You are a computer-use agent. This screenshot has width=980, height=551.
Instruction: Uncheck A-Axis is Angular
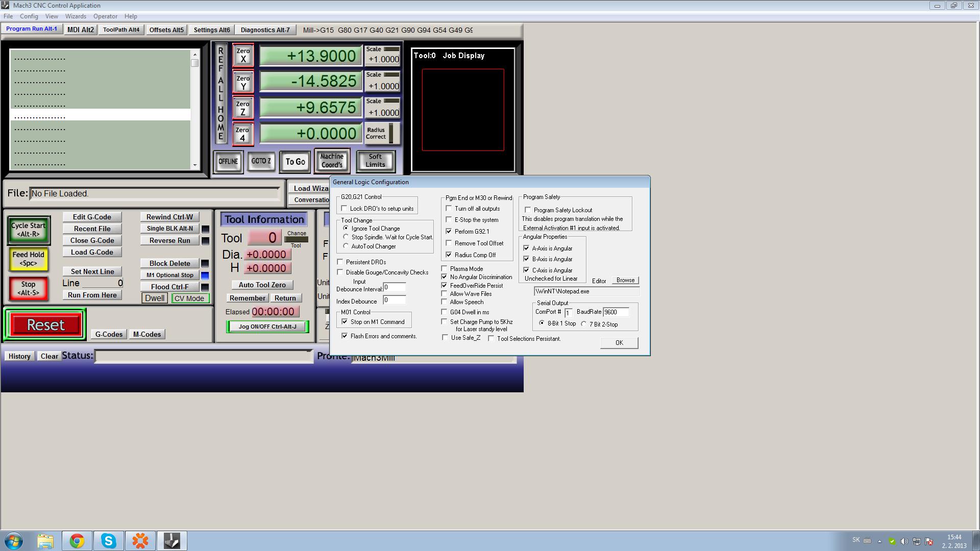[x=526, y=248]
